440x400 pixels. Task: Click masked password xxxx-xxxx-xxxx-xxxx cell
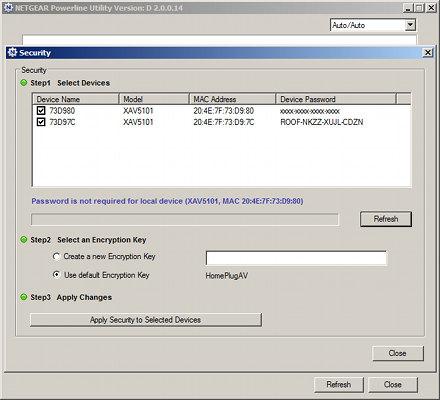pos(310,111)
